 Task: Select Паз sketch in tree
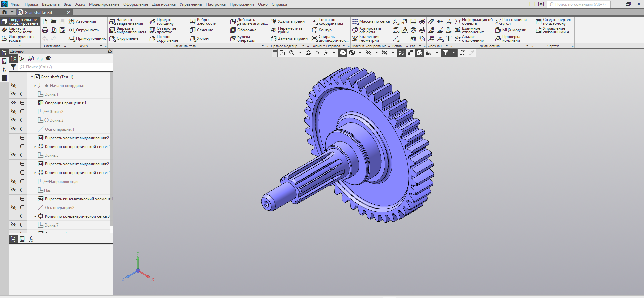coord(44,190)
